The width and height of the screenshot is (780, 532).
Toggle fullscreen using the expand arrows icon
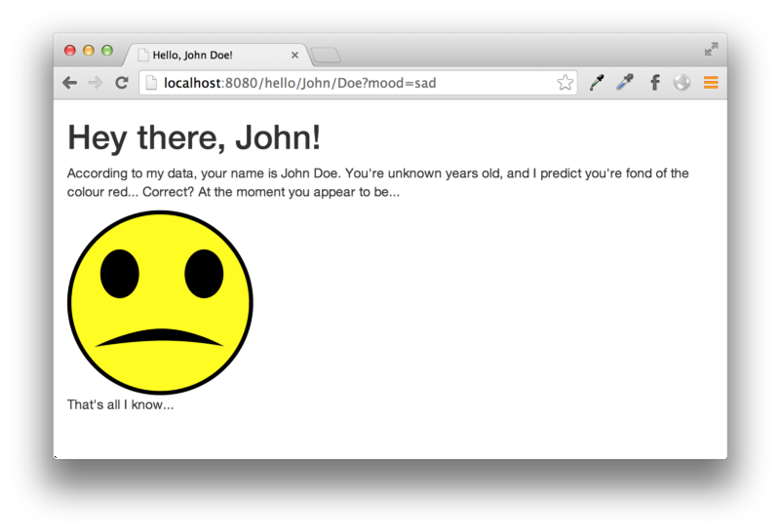pyautogui.click(x=712, y=50)
